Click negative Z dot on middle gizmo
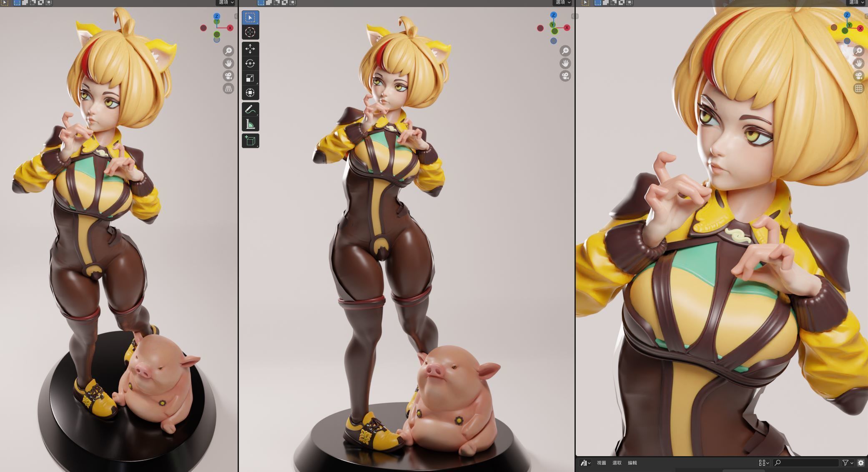Viewport: 868px width, 472px height. pos(553,41)
